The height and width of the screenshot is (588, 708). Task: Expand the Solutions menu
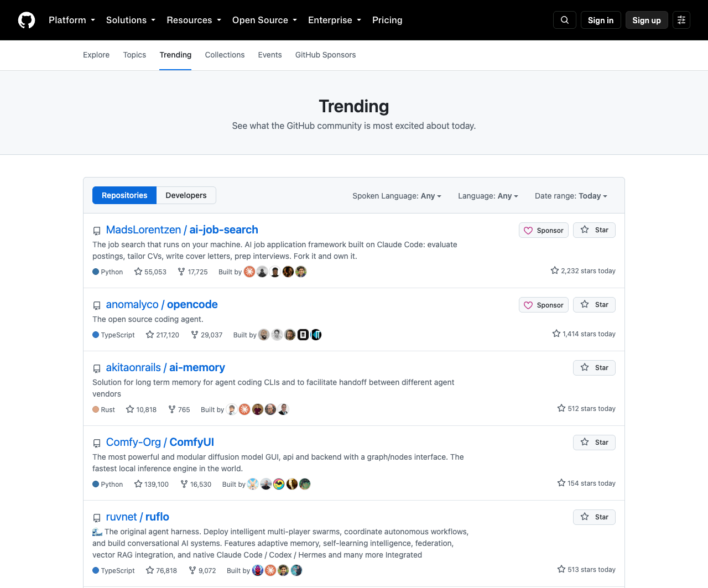131,20
